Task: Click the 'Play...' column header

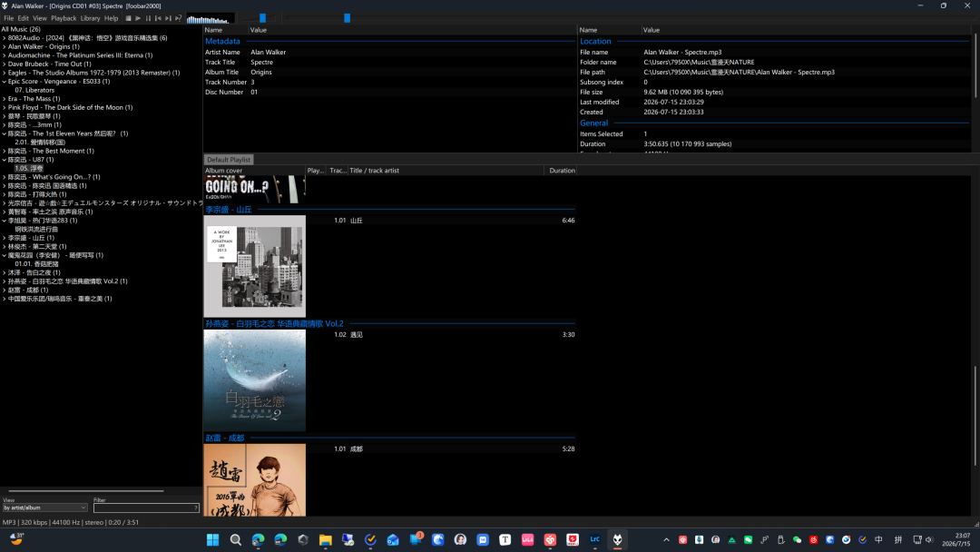Action: [x=316, y=171]
